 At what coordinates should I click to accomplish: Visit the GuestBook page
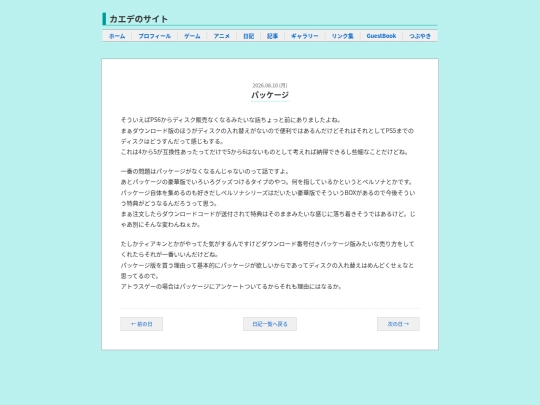pos(381,36)
